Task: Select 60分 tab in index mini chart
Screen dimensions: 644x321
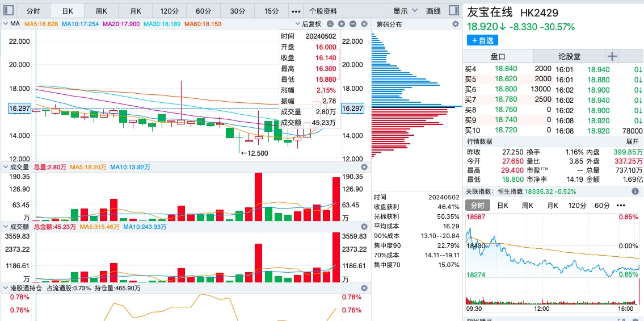Action: tap(603, 206)
